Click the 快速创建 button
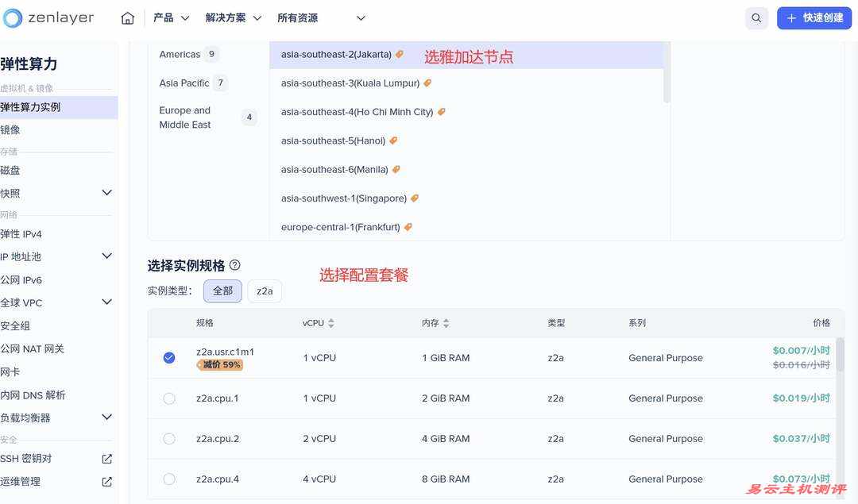 (814, 17)
